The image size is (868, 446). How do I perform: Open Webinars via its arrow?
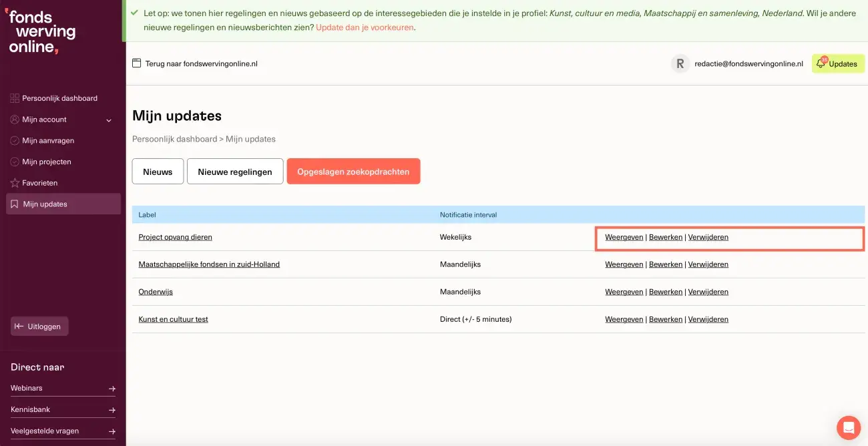pyautogui.click(x=112, y=389)
